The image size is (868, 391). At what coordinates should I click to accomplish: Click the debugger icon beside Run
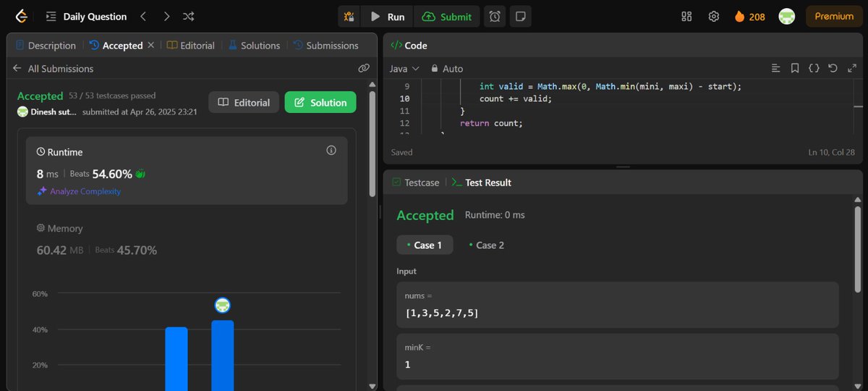tap(349, 17)
